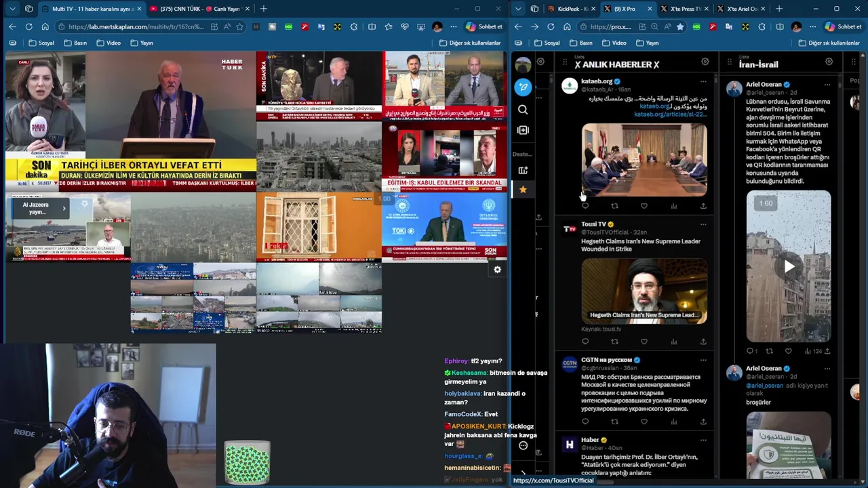The image size is (868, 488).
Task: Select the starred deck in X Pro sidebar
Action: pos(523,190)
